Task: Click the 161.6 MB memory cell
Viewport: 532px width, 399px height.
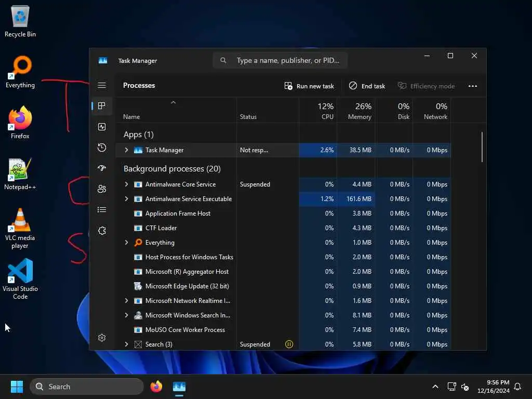Action: 356,199
